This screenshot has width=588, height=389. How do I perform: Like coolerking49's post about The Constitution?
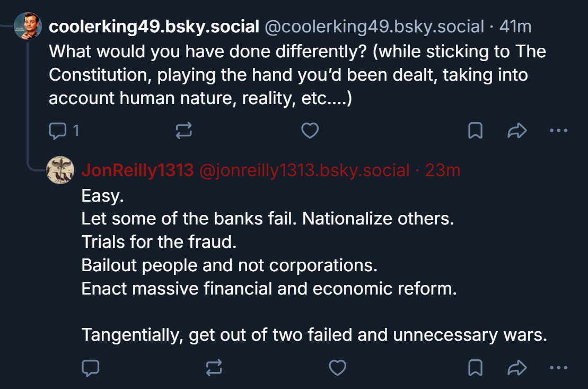click(310, 131)
